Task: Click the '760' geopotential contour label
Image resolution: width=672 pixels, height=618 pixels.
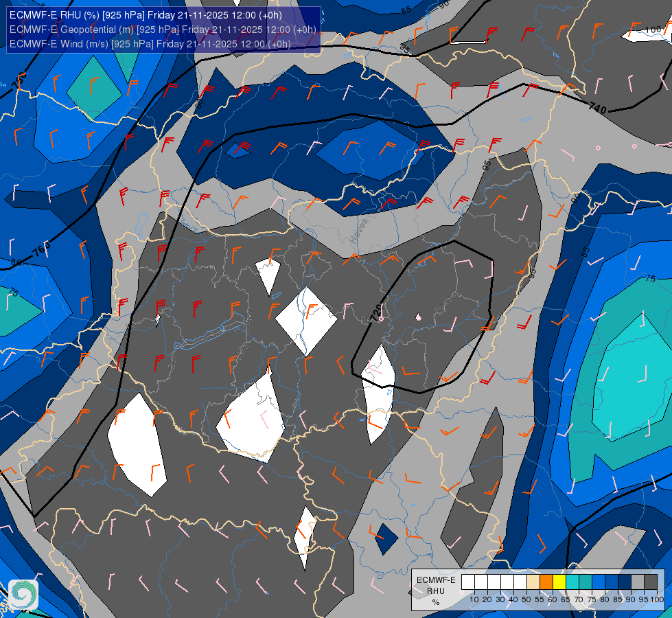Action: click(43, 249)
